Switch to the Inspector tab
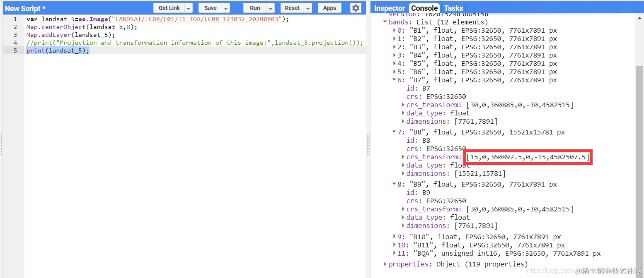This screenshot has width=644, height=278. point(389,8)
